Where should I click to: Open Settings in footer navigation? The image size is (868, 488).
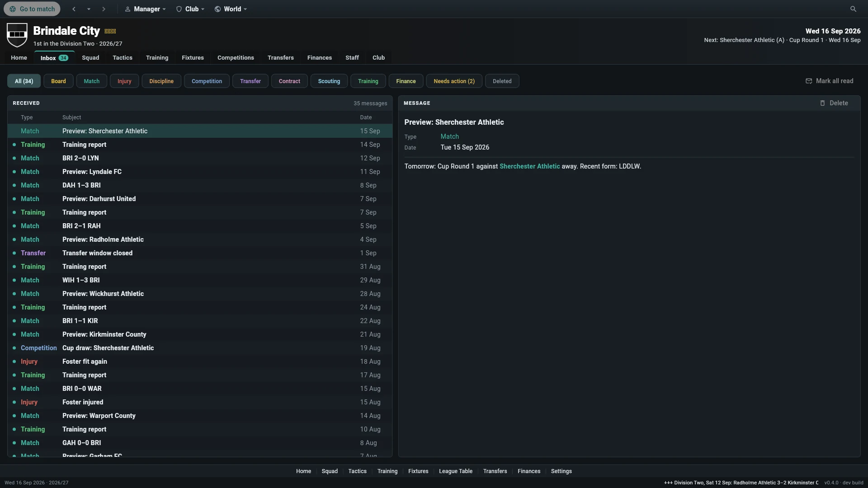point(561,471)
